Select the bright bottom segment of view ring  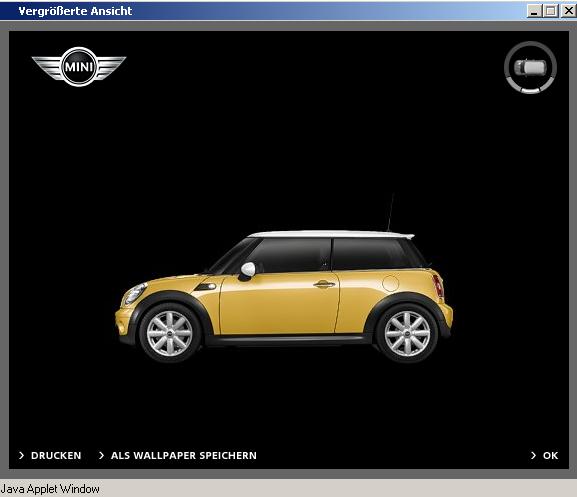click(x=530, y=90)
